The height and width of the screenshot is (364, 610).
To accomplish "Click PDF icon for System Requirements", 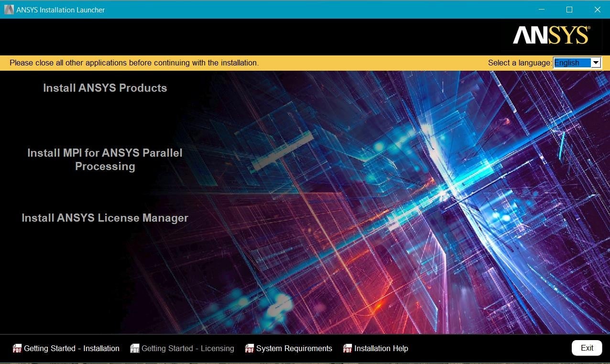I will point(250,348).
